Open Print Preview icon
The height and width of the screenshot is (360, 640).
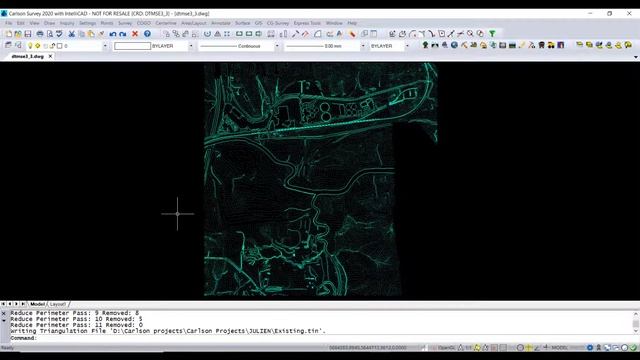pyautogui.click(x=50, y=34)
